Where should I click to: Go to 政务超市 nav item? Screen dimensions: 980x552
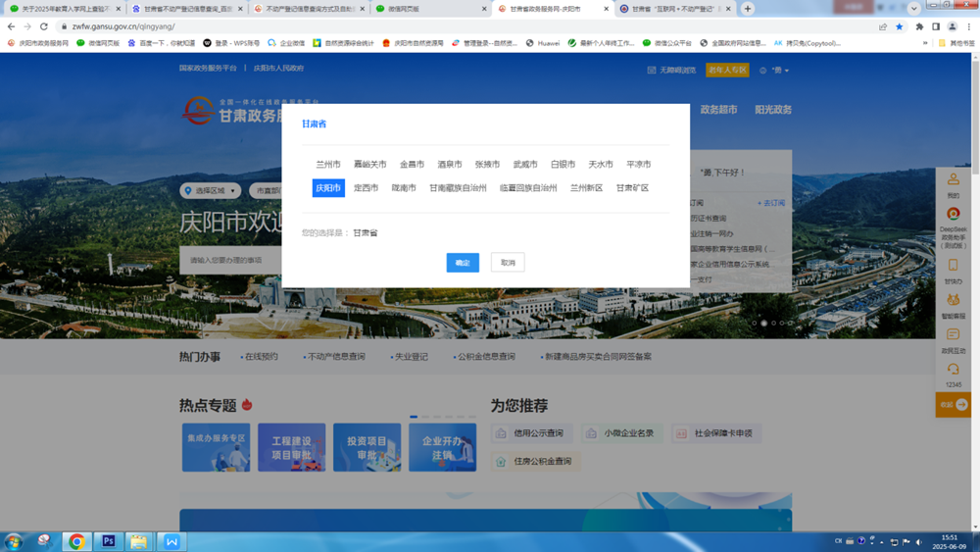718,110
